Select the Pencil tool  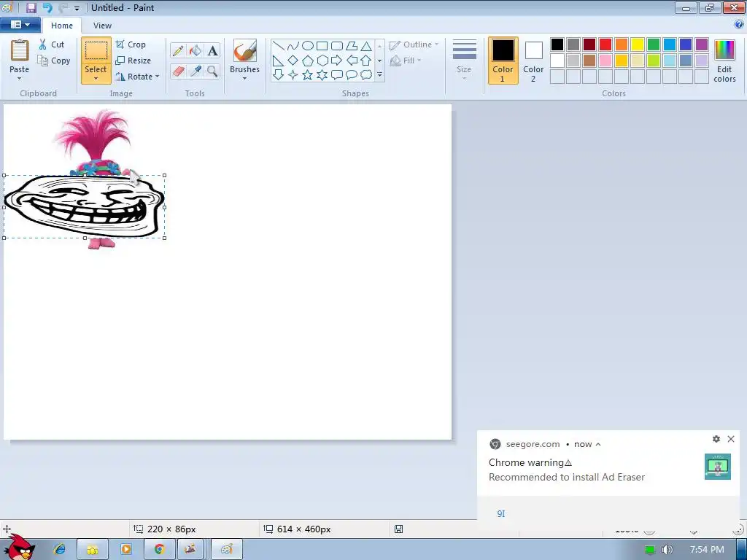click(178, 50)
